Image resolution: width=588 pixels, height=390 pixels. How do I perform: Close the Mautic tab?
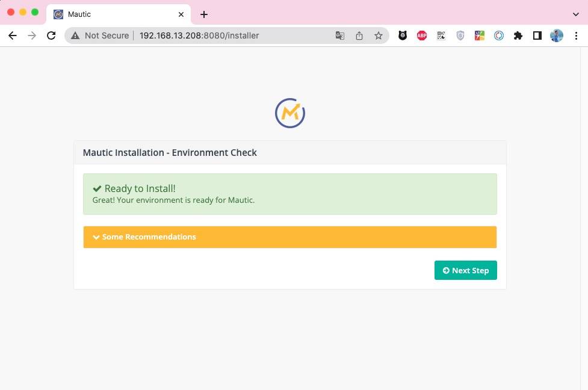point(181,14)
